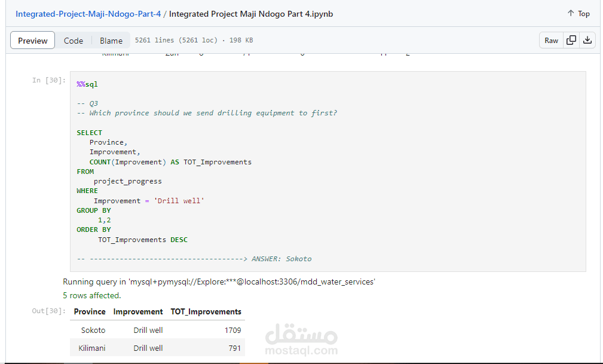
Task: Click the download raw file icon
Action: click(587, 40)
